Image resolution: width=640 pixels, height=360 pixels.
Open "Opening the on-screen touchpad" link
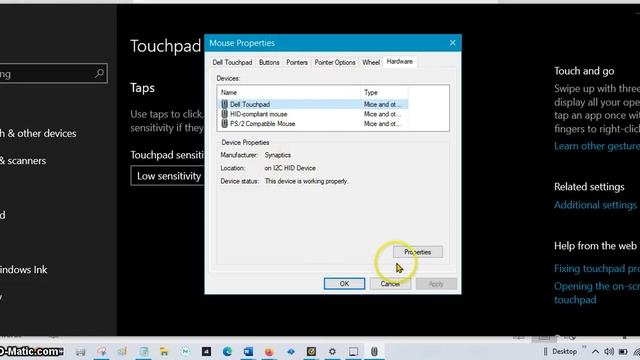tap(597, 293)
